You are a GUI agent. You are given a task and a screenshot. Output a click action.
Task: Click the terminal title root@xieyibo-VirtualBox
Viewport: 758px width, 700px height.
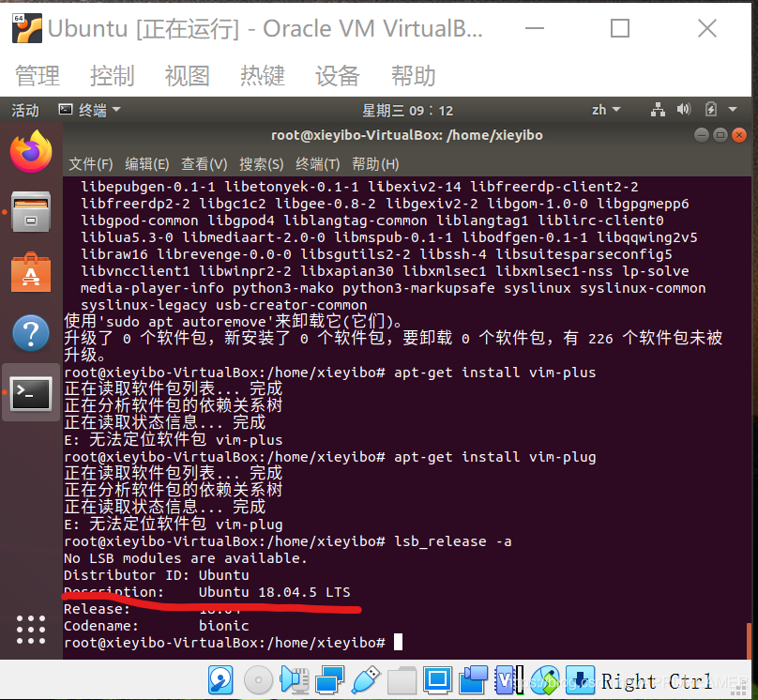click(x=407, y=135)
